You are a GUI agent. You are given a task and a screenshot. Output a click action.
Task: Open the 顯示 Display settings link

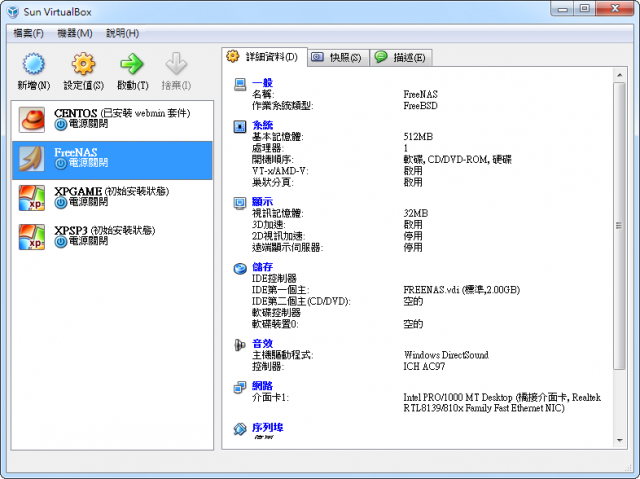262,202
